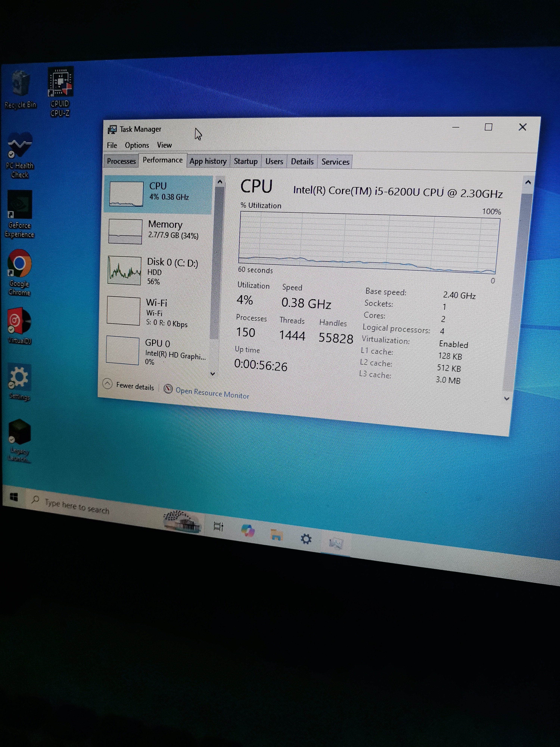
Task: Switch to the Startup tab
Action: [246, 161]
